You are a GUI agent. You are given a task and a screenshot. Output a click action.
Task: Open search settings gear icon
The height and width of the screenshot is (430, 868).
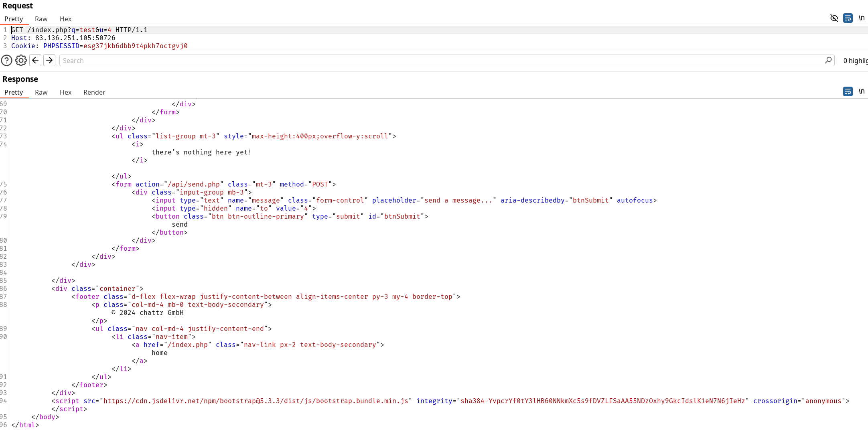(x=21, y=61)
